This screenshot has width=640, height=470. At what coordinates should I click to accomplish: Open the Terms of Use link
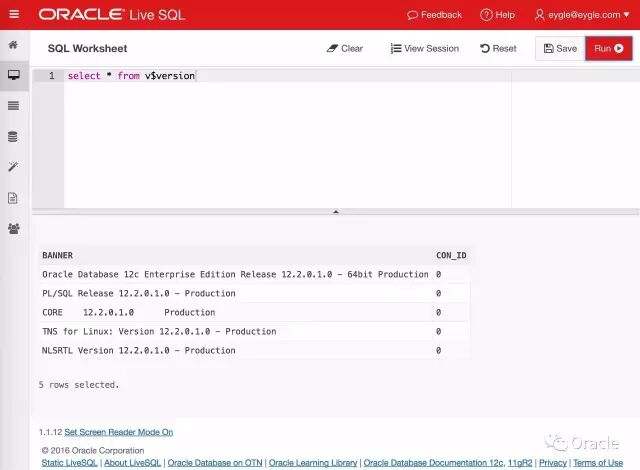pos(598,463)
